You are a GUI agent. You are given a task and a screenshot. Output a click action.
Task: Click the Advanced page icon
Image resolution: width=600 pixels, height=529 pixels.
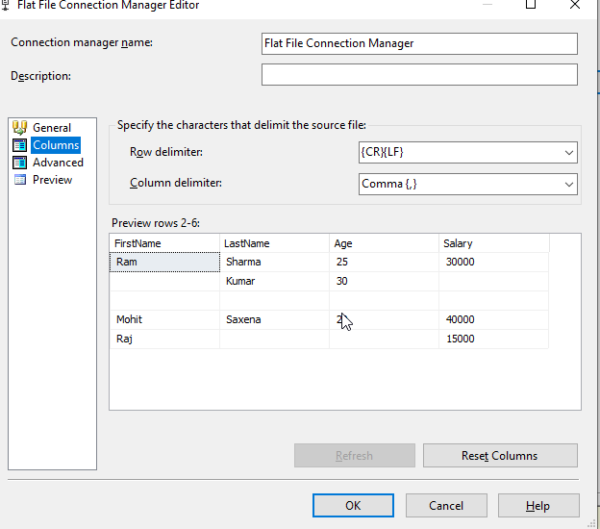point(19,162)
